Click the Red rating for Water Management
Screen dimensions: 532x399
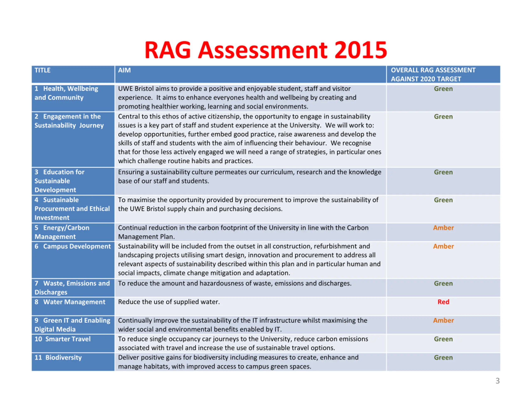443,302
